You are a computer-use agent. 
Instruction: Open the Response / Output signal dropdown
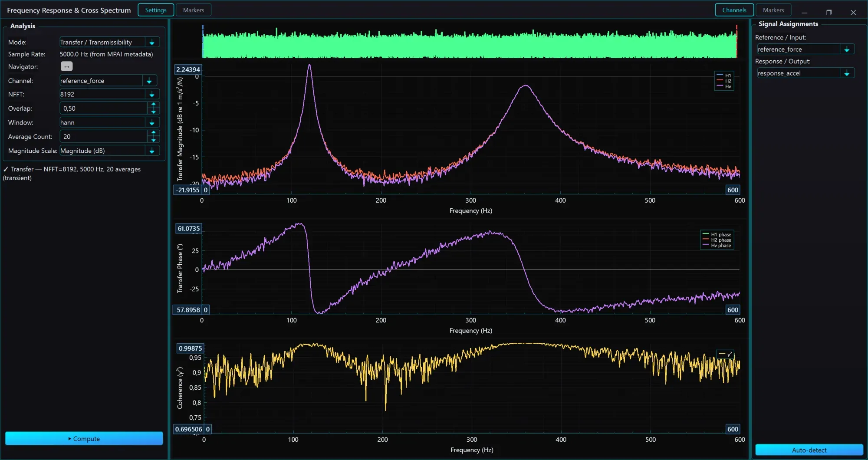(x=847, y=73)
